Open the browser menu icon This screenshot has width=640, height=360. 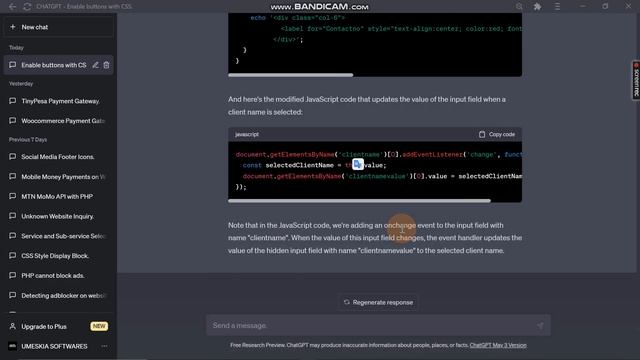557,7
